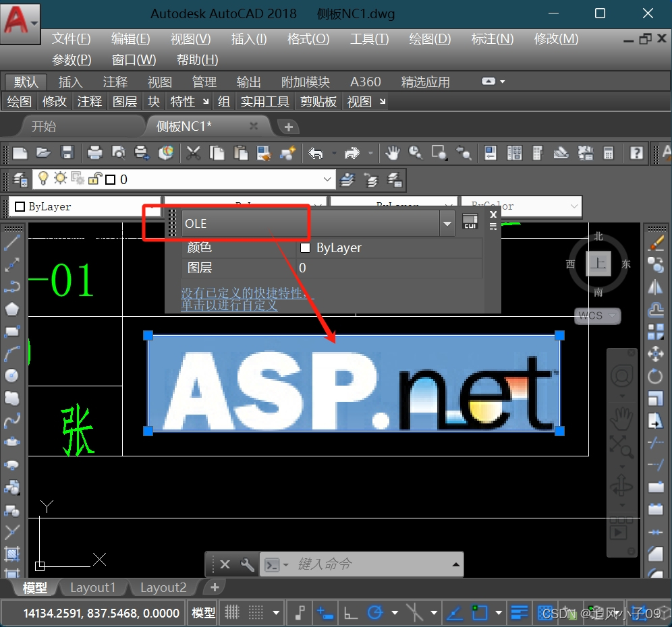The image size is (672, 627).
Task: Expand command line history arrow
Action: 456,565
